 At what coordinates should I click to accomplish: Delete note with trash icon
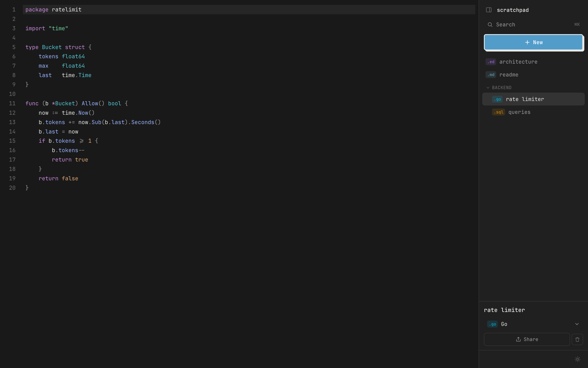coord(577,339)
